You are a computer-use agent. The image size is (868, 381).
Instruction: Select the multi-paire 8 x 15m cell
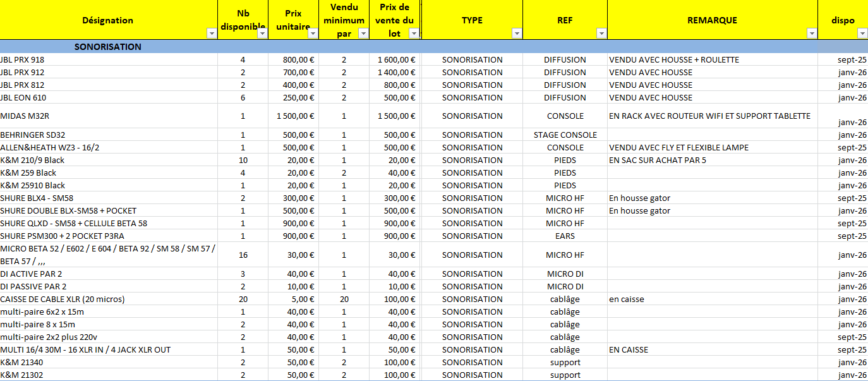pyautogui.click(x=108, y=324)
